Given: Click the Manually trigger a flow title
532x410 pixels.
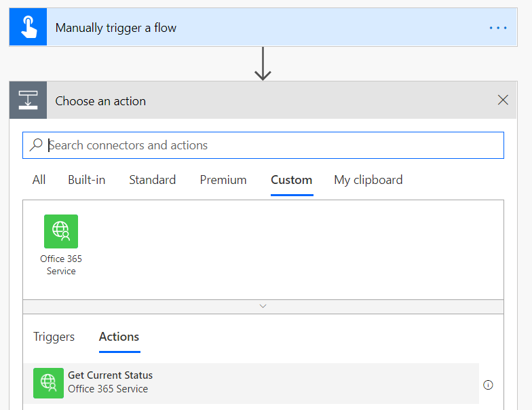Looking at the screenshot, I should tap(116, 28).
